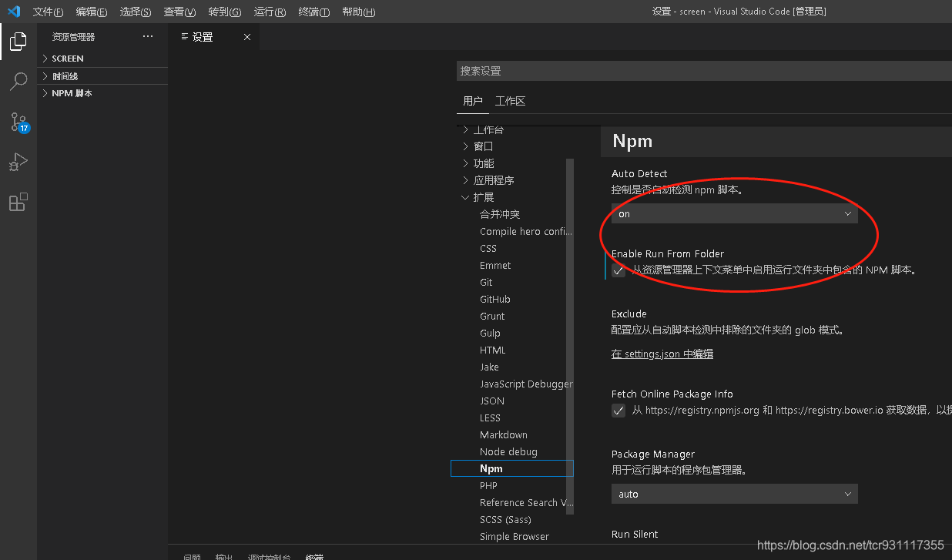Click the settings tree vertical scrollbar
The height and width of the screenshot is (560, 952).
coord(570,337)
